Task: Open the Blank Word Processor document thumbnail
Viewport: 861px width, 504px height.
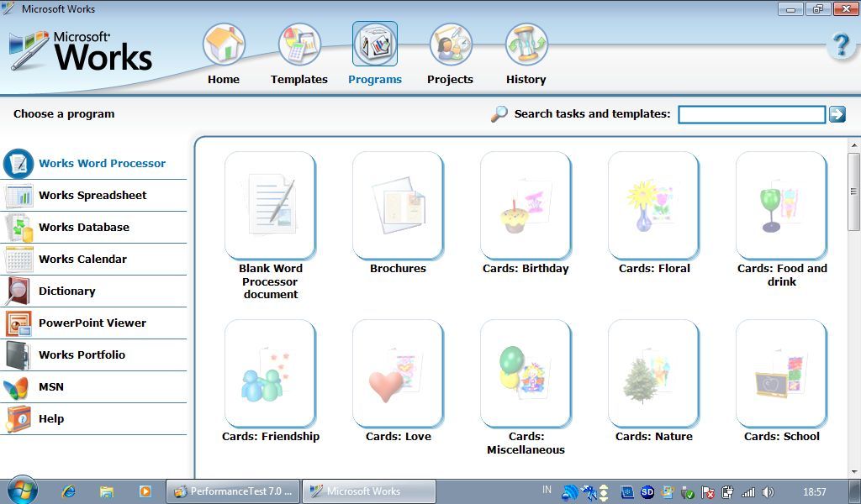Action: pyautogui.click(x=270, y=205)
